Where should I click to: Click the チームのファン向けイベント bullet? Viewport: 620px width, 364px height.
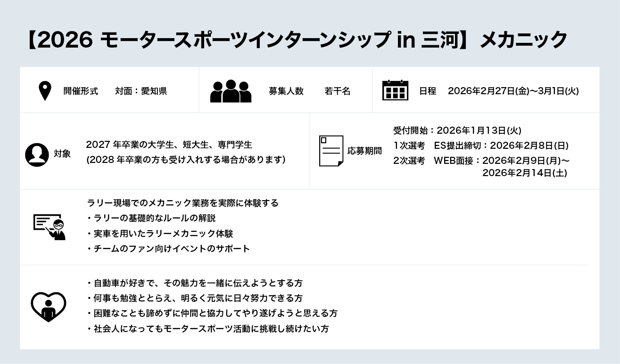tap(168, 249)
